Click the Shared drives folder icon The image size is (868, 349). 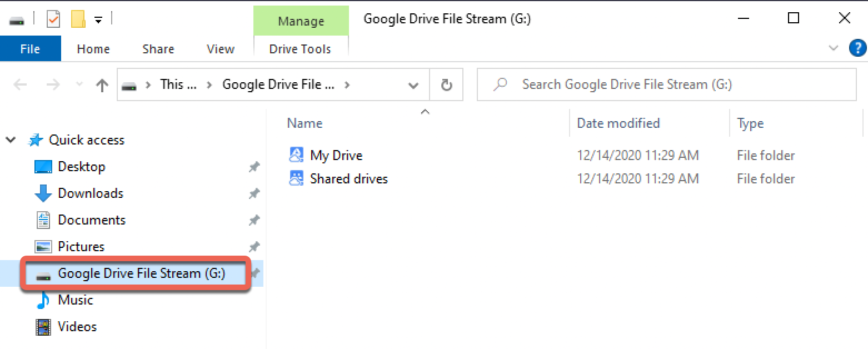pos(297,178)
